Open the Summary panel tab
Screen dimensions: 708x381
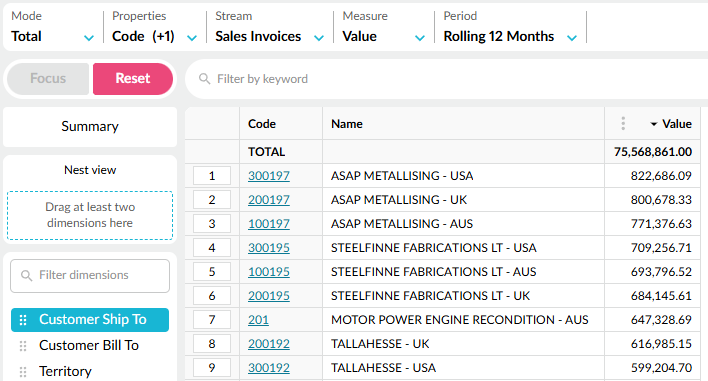pyautogui.click(x=90, y=126)
